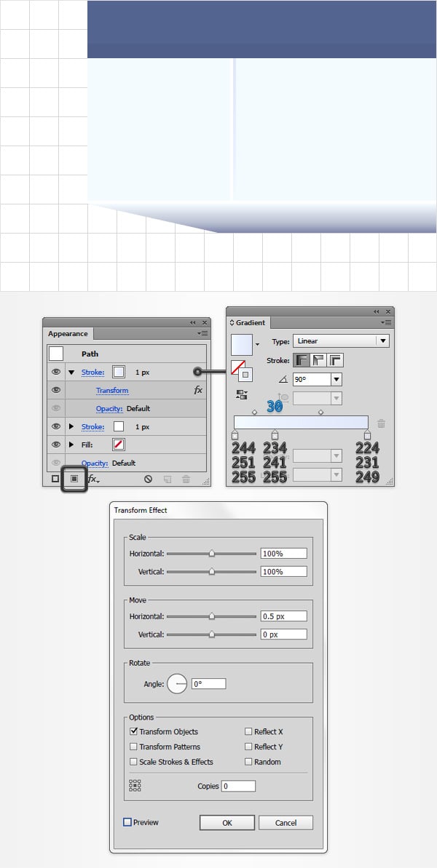
Task: Click the Delete Stop trash icon
Action: point(381,423)
